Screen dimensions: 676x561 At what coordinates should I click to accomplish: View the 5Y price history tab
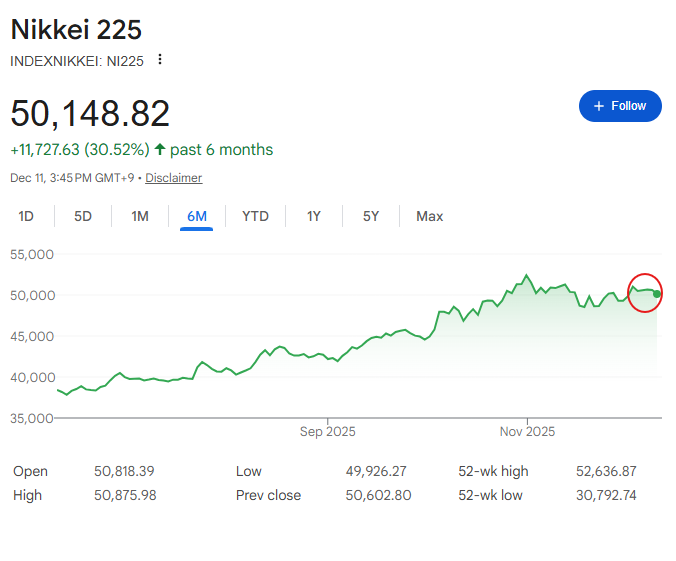371,216
